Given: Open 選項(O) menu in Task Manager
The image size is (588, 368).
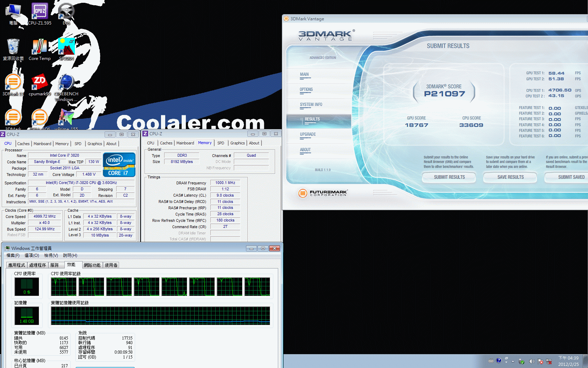Looking at the screenshot, I should 32,255.
